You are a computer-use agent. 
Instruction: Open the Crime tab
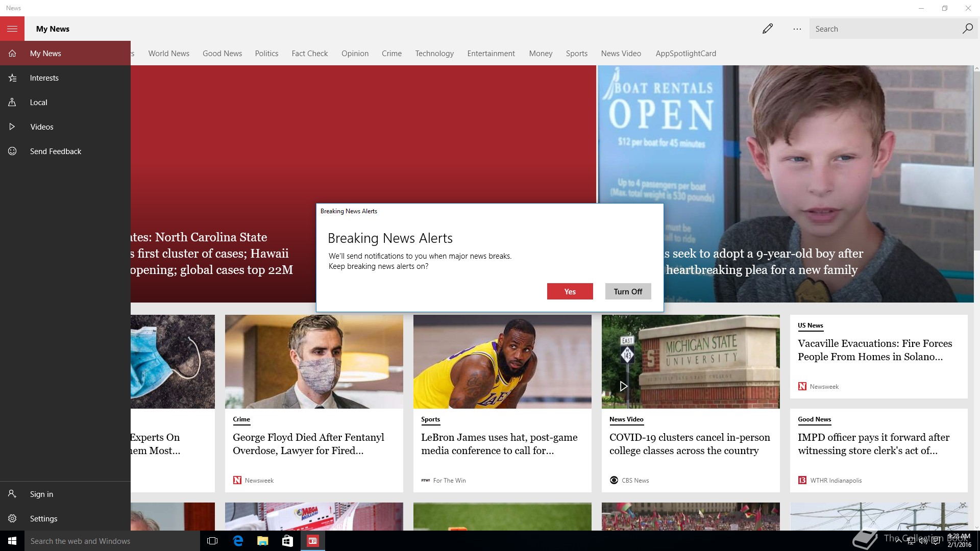point(391,53)
